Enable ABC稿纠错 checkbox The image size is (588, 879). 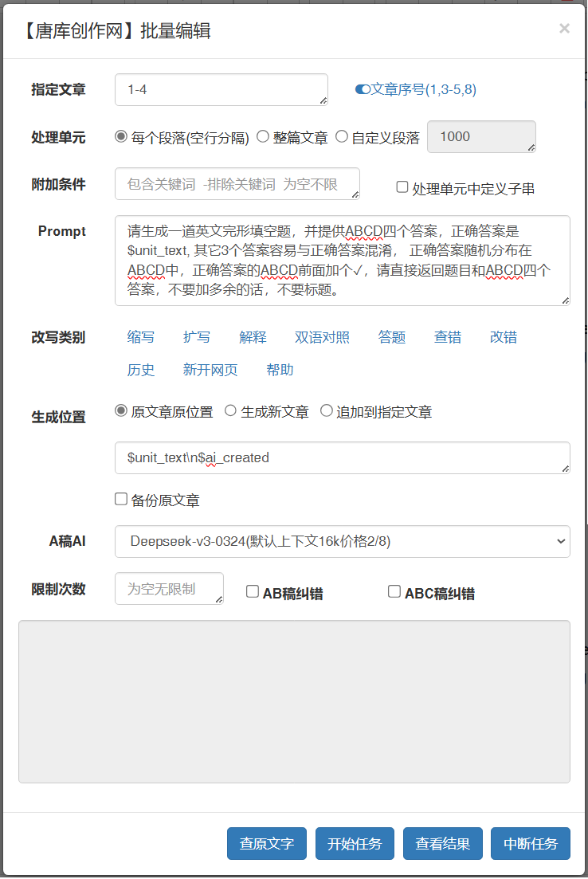pyautogui.click(x=394, y=591)
